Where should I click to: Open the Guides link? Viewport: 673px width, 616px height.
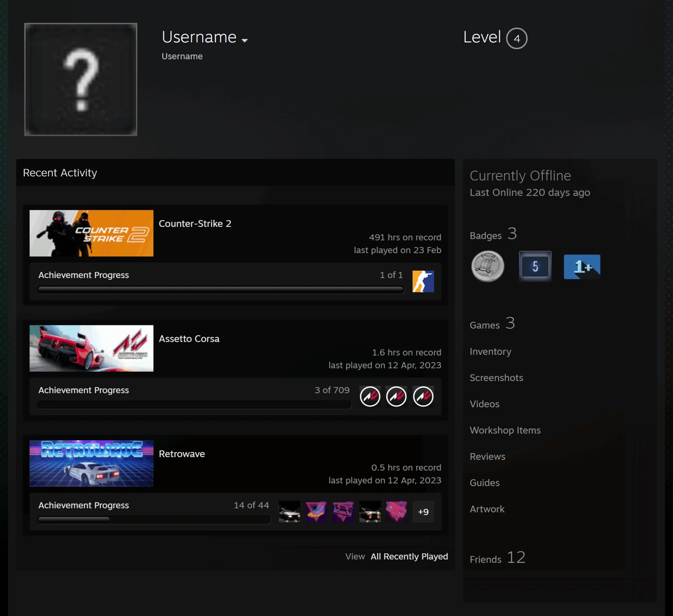point(484,483)
